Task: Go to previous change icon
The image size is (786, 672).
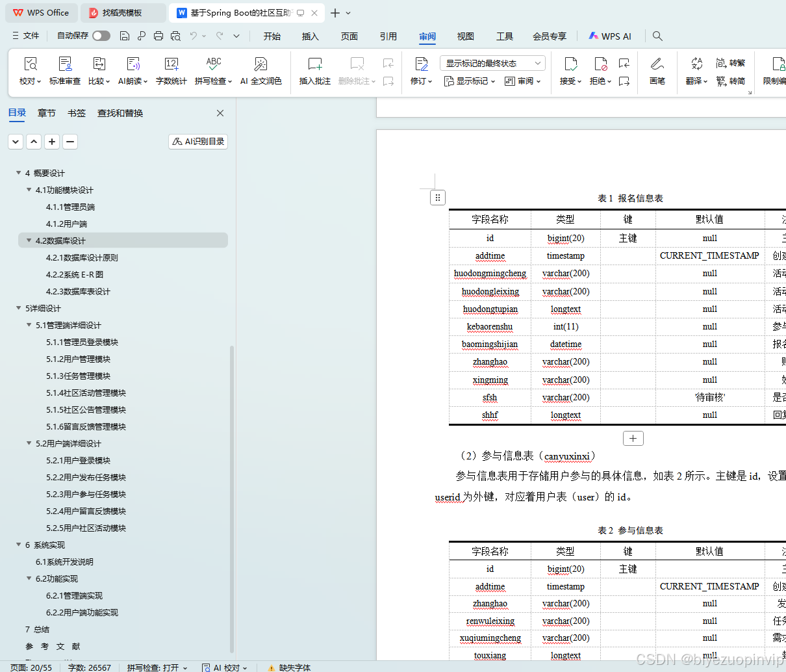Action: click(x=624, y=63)
